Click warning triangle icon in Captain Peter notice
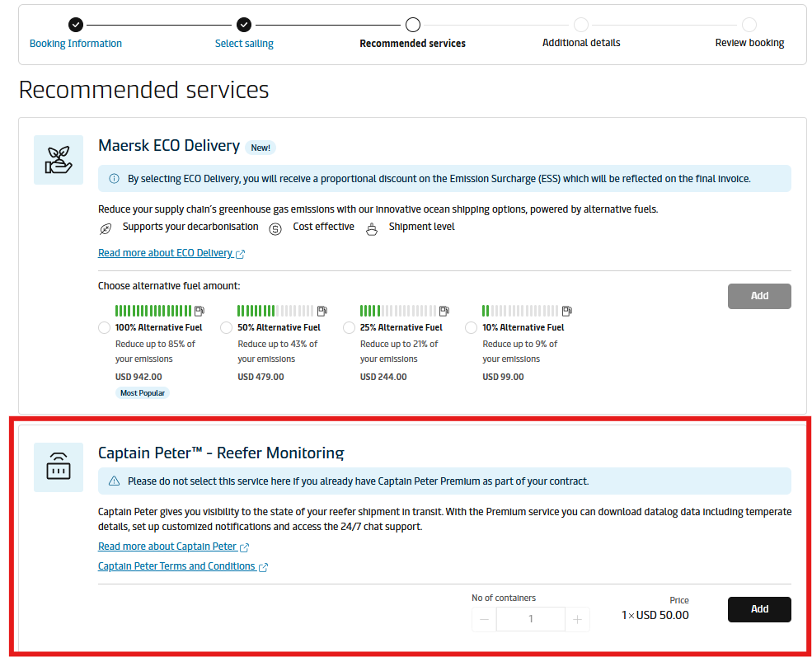The image size is (812, 657). [114, 481]
